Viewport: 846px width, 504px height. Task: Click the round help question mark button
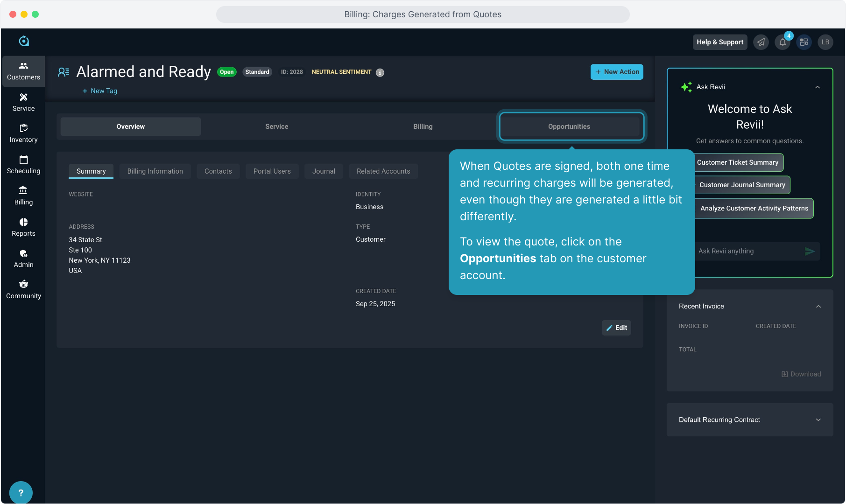21,492
